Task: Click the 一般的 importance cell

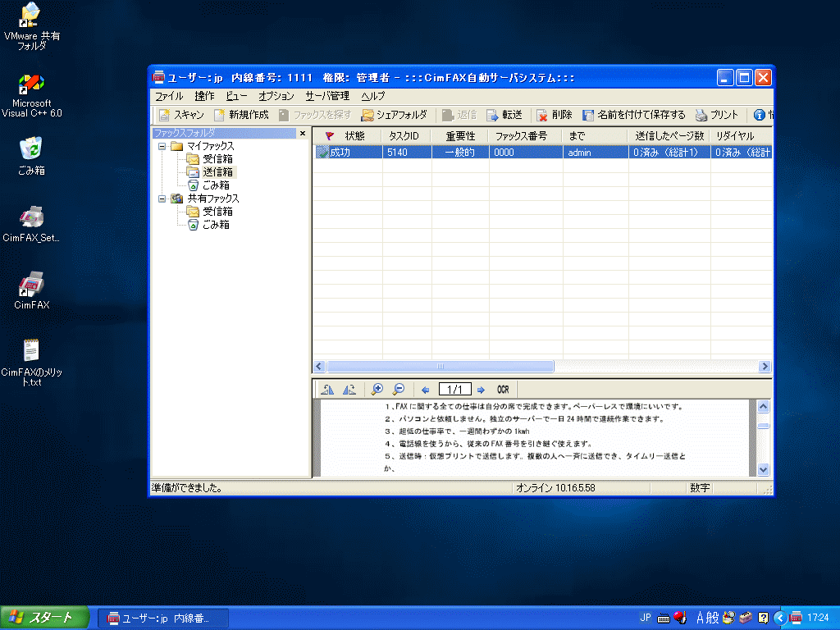Action: pos(460,153)
